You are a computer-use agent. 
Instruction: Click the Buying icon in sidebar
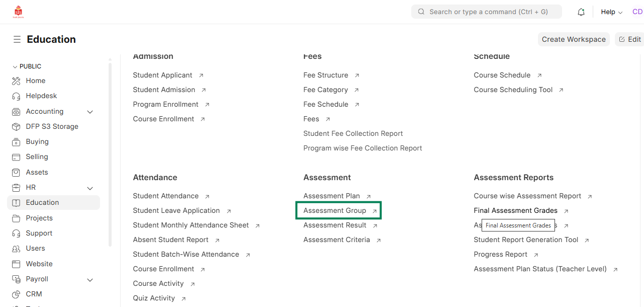(16, 142)
